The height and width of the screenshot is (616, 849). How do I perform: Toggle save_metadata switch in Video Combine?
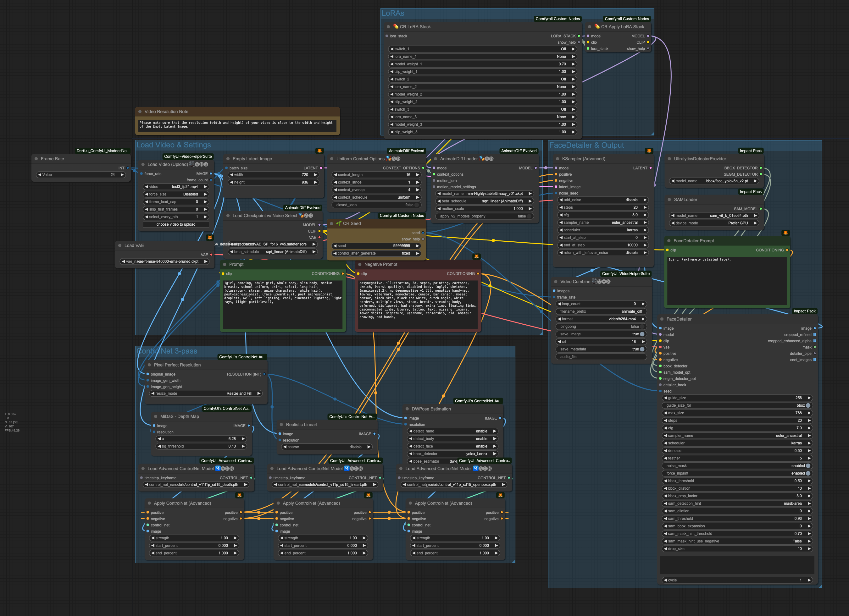point(642,349)
